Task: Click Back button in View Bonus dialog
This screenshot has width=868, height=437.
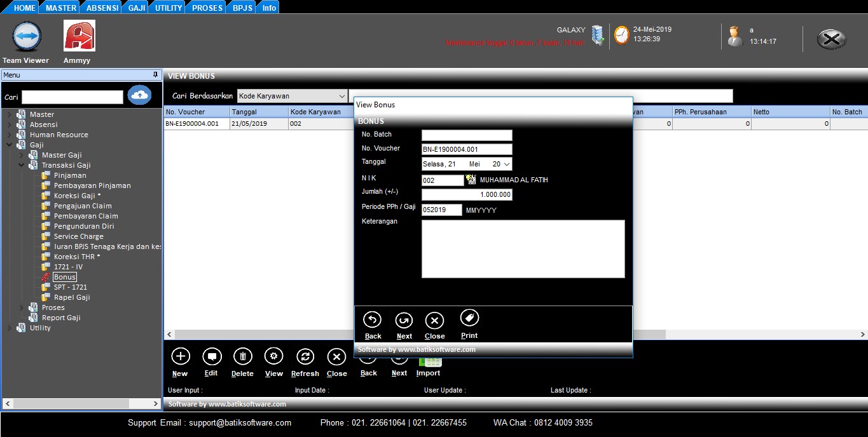Action: click(373, 321)
